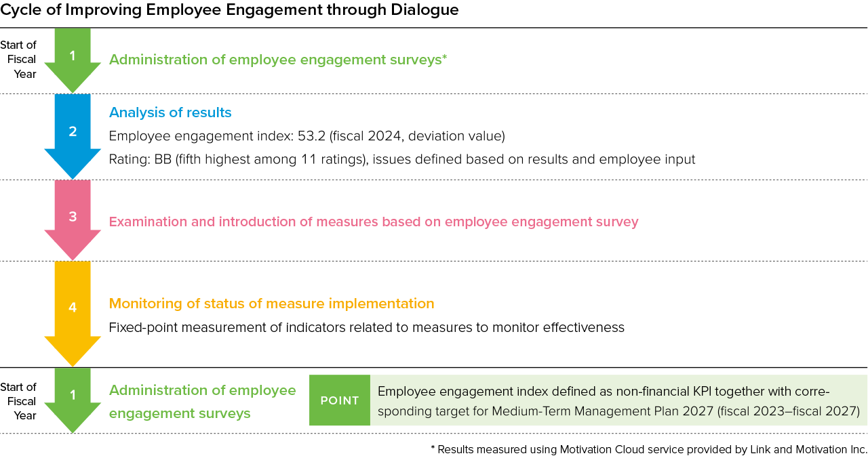Click the 'Fixed-point measurement of indicators' text
Screen dimensions: 868x458
coord(367,327)
